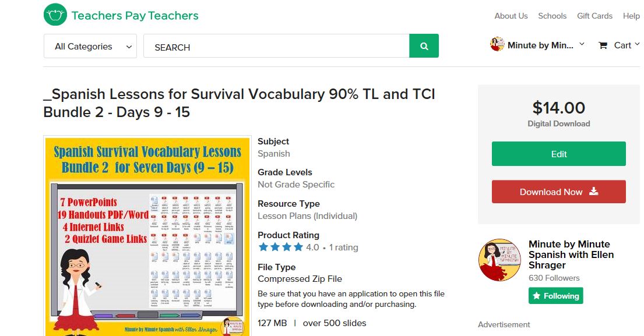
Task: Open the Minute by Minute Spanish seller name link
Action: [x=571, y=254]
